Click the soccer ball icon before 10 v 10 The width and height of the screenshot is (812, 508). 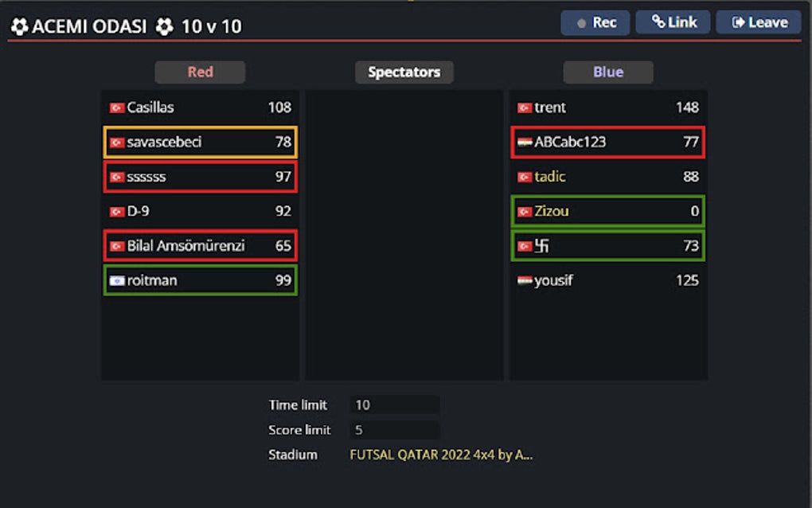tap(165, 26)
